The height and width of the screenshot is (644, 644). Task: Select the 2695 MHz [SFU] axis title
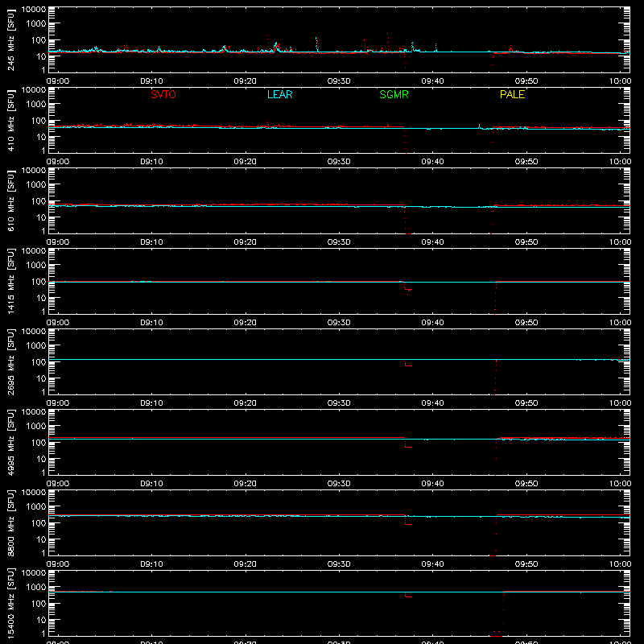10,361
